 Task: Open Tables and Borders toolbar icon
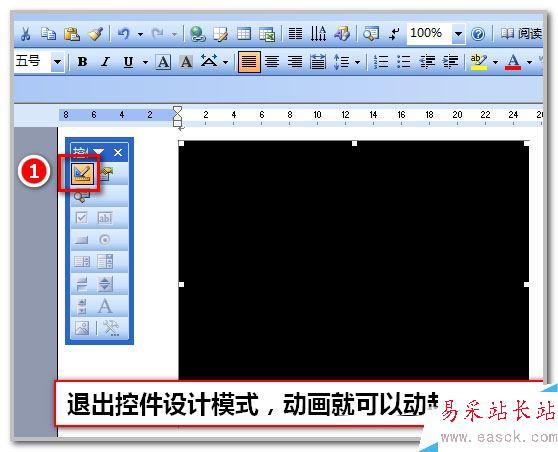(x=221, y=34)
